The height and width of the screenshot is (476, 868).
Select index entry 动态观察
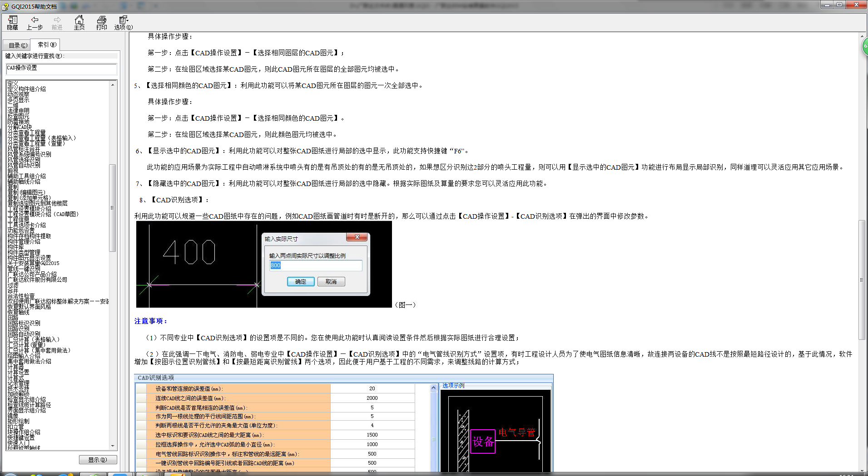click(18, 94)
